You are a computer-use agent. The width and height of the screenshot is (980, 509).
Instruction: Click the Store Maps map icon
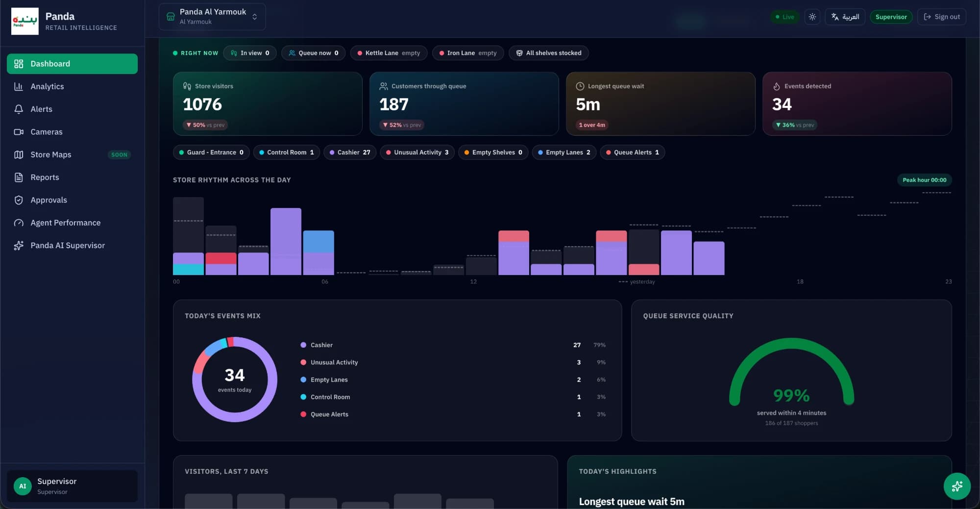pos(19,154)
